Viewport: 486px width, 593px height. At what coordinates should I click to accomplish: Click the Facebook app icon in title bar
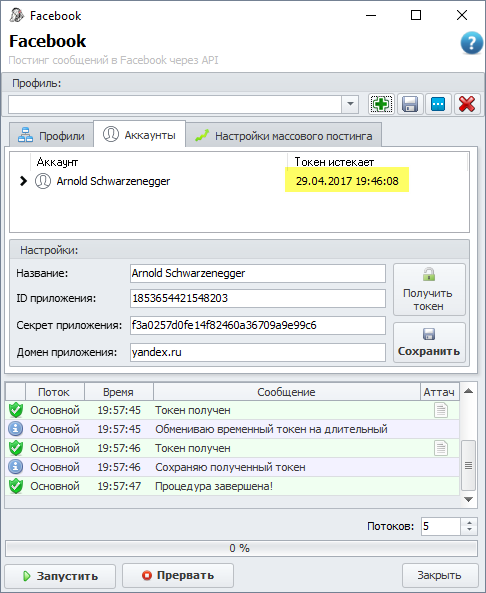pos(17,16)
